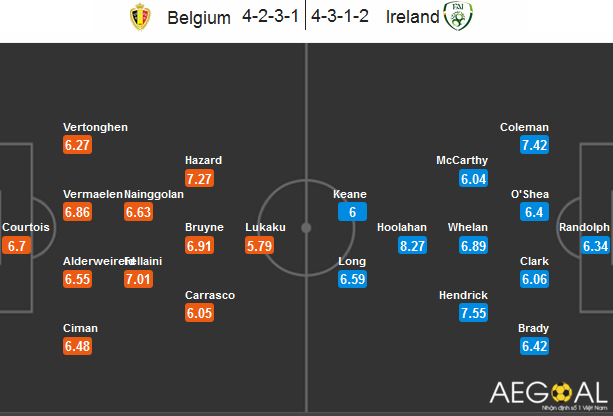
Task: Click Coleman's 7.42 rating badge
Action: [534, 145]
